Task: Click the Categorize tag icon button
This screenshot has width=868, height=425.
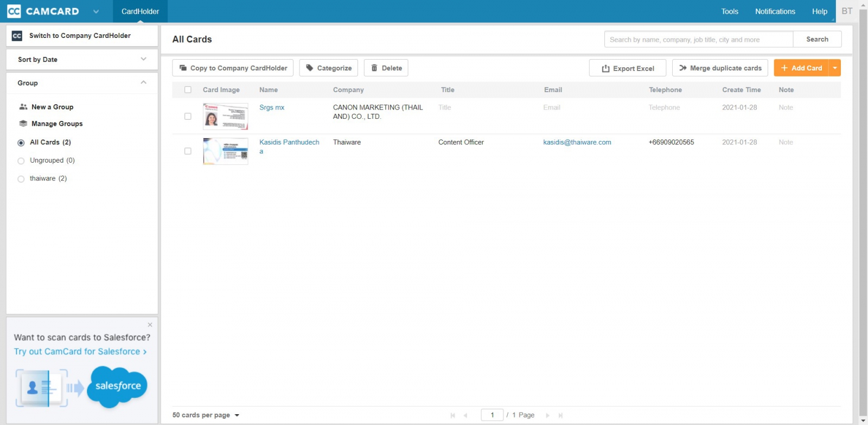Action: (310, 68)
